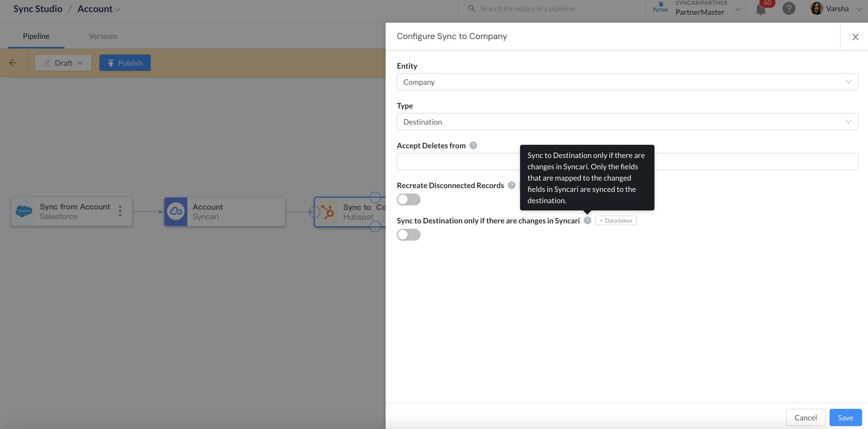Show help for Accept Deletes from
The height and width of the screenshot is (429, 868).
pyautogui.click(x=473, y=145)
